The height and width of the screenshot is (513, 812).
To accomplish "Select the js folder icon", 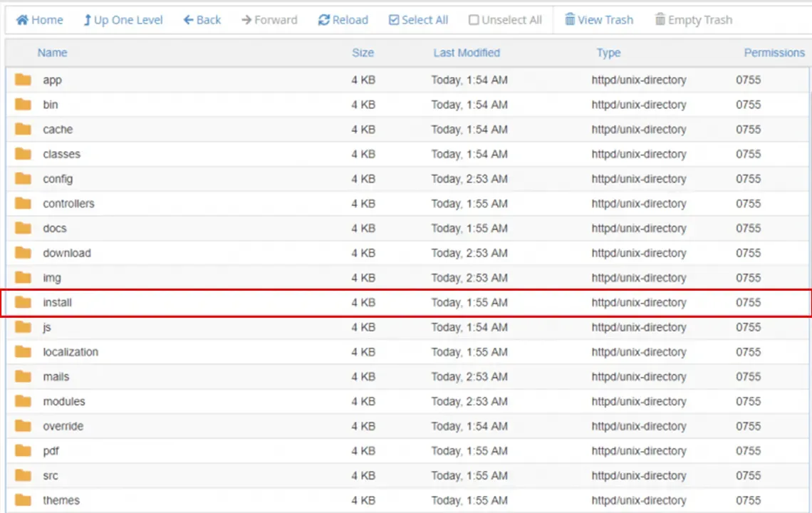I will click(23, 327).
